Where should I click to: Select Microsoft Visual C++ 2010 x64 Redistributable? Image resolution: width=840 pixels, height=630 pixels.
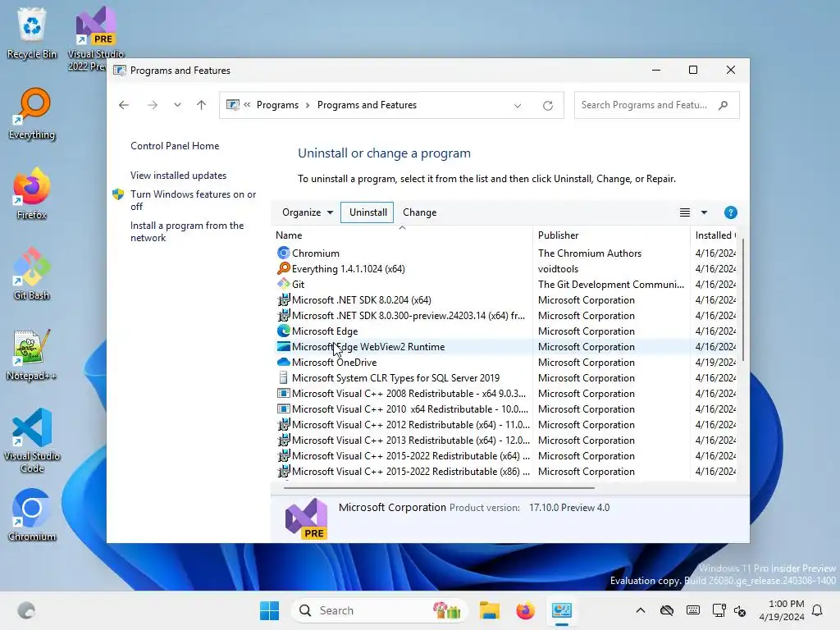pos(506,409)
